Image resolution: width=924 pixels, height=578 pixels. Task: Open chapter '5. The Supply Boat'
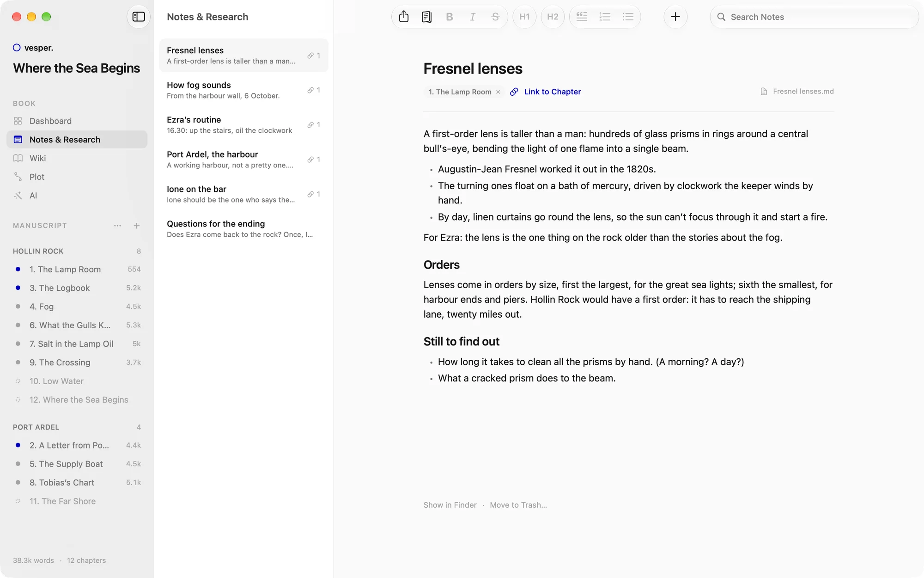[77, 464]
